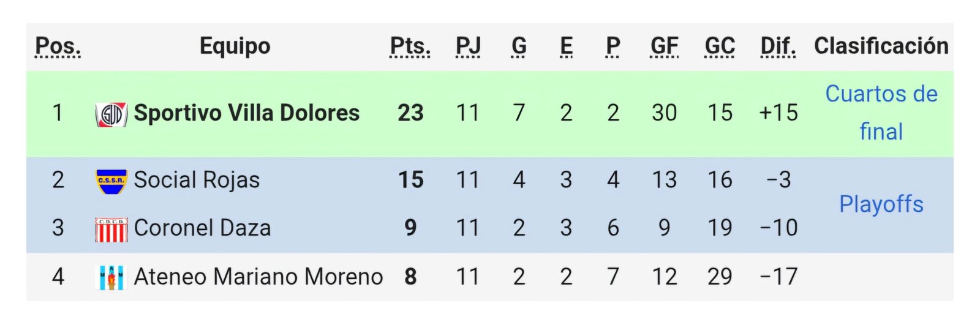980x314 pixels.
Task: Click the +15 goal difference cell
Action: (x=778, y=113)
